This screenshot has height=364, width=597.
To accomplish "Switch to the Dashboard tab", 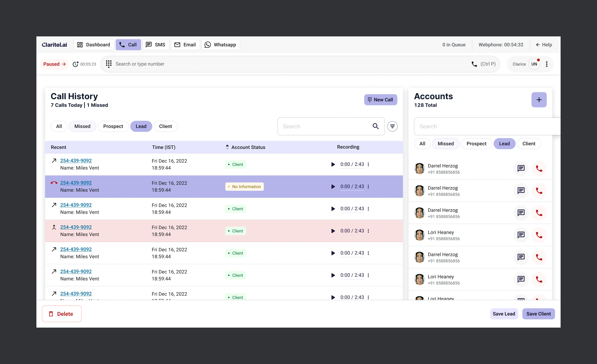I will pyautogui.click(x=94, y=45).
